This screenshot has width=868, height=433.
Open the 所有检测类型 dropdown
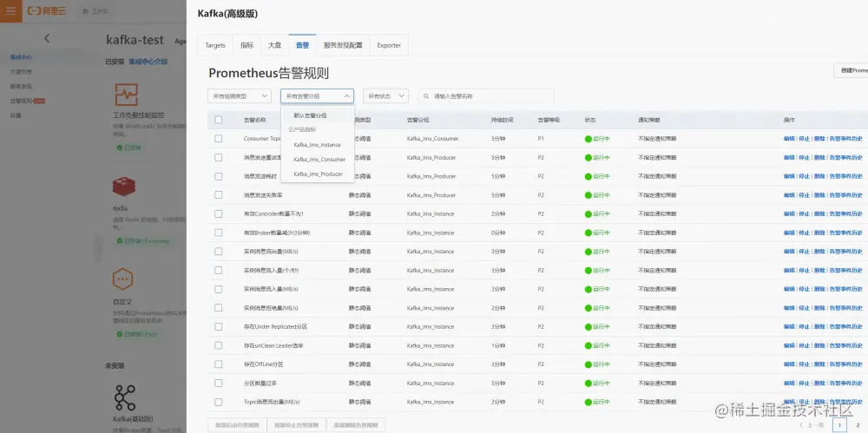pyautogui.click(x=240, y=96)
